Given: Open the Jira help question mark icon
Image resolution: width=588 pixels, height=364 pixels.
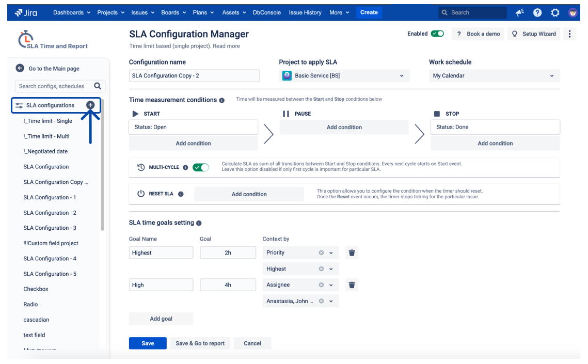Looking at the screenshot, I should [x=537, y=12].
